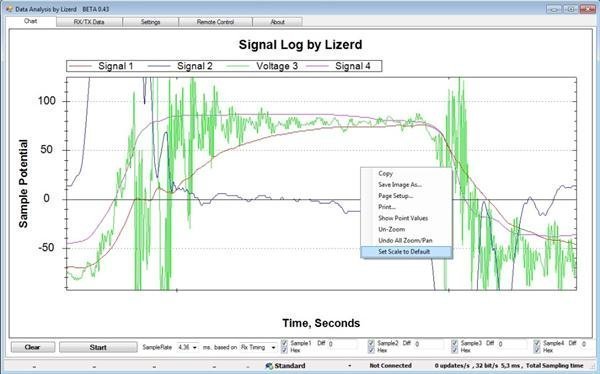Open the About tab
Viewport: 600px width, 374px height.
pos(277,22)
